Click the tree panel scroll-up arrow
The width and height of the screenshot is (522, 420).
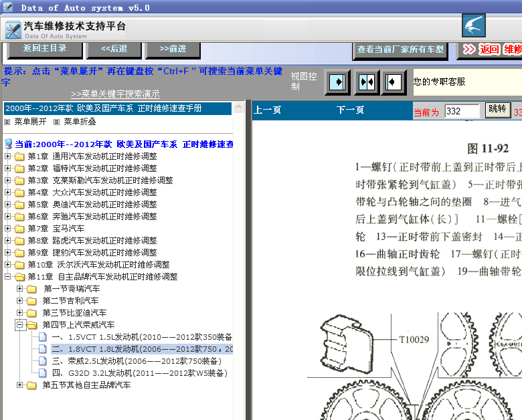coord(238,107)
